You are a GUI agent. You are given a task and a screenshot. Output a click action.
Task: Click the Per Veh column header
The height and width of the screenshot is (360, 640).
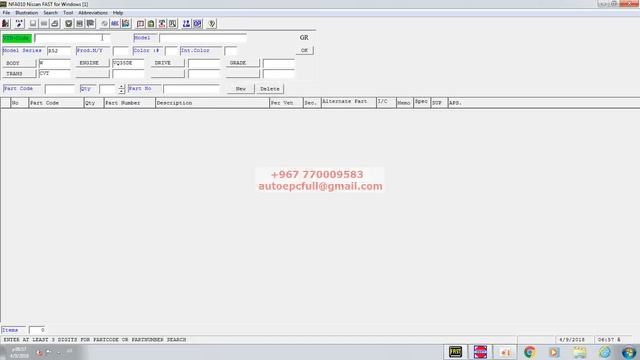[286, 103]
